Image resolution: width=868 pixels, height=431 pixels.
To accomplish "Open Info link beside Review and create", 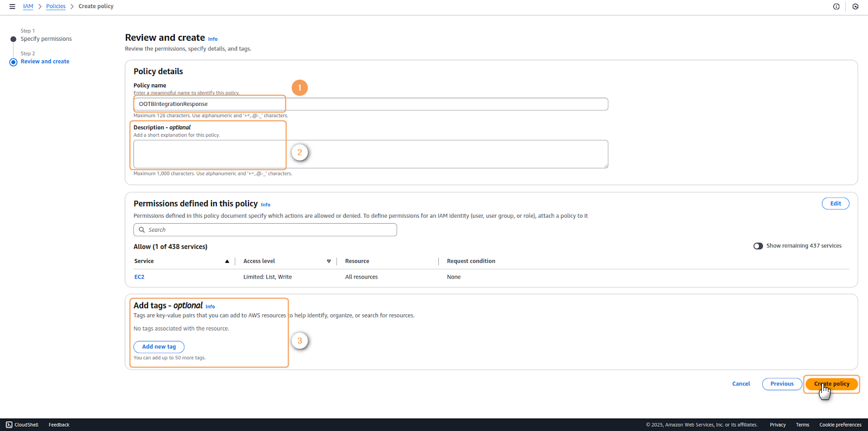I will pos(213,39).
